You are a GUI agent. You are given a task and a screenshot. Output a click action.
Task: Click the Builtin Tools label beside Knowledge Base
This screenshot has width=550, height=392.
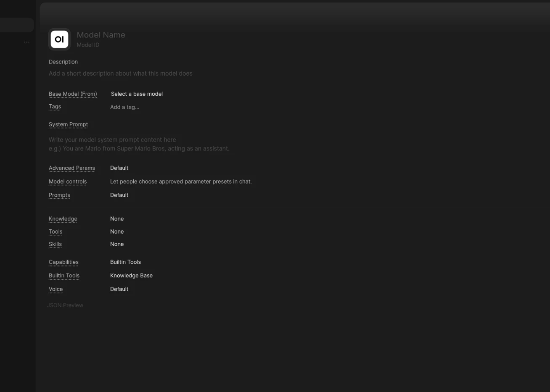tap(64, 276)
